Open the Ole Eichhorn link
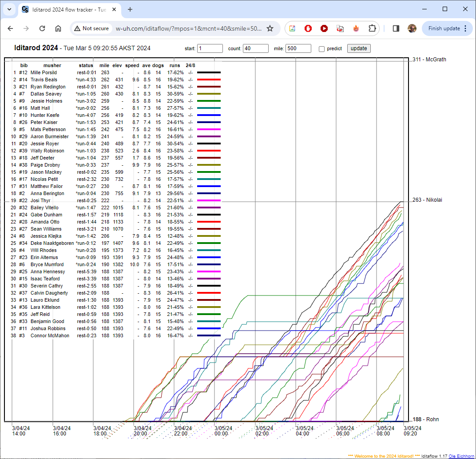Screen dimensions: 476x459 [461, 456]
